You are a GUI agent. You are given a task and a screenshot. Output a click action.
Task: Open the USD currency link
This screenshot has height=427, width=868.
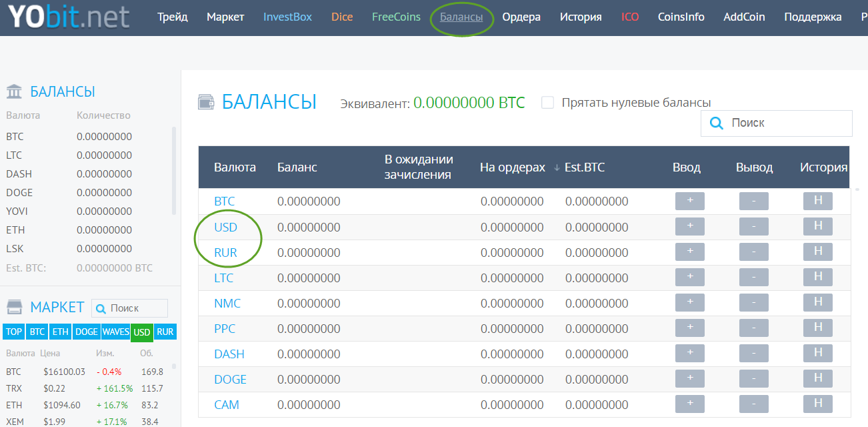point(225,227)
